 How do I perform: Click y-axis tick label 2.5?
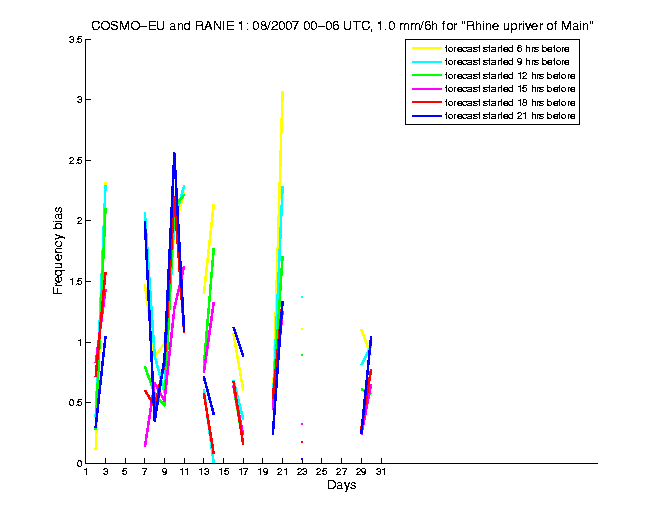point(75,160)
